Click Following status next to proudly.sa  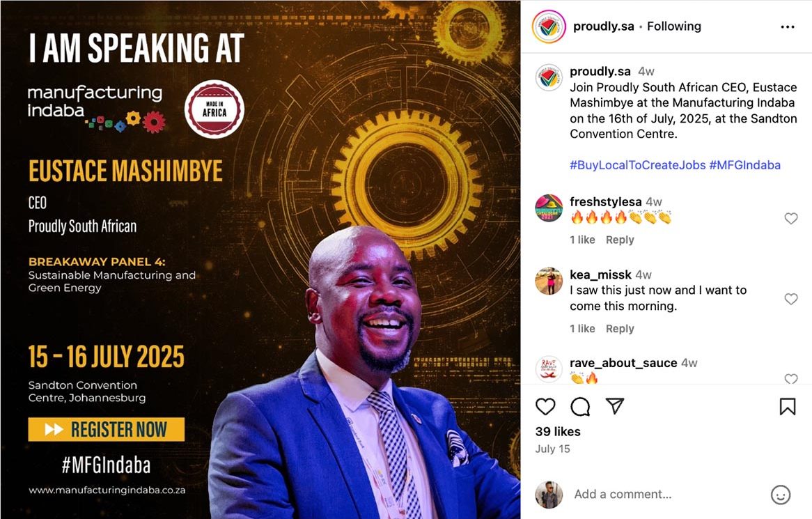[x=673, y=26]
